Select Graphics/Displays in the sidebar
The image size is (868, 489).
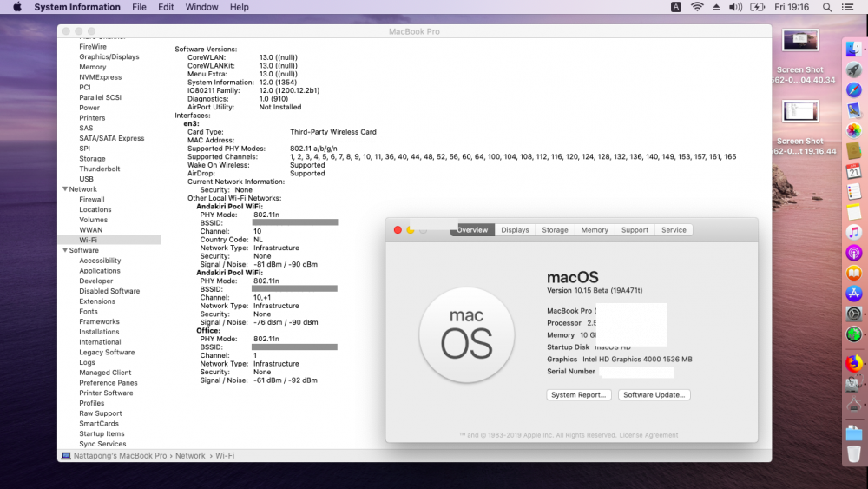[x=109, y=56]
